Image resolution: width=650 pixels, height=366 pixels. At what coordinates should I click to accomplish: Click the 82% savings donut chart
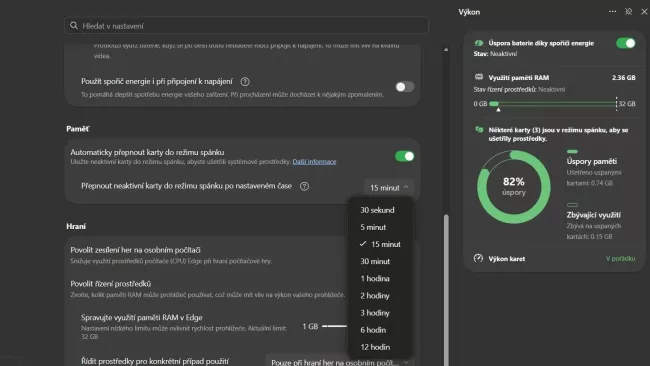[x=514, y=187]
